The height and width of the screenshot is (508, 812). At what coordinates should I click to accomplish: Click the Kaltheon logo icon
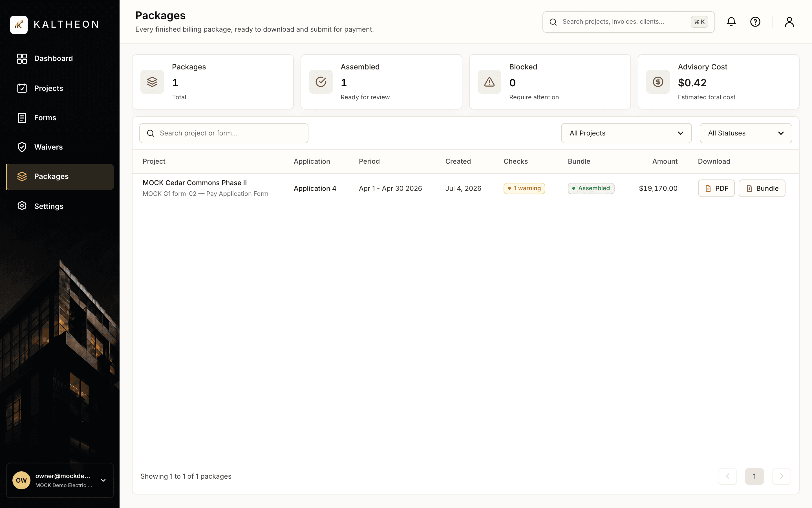19,25
